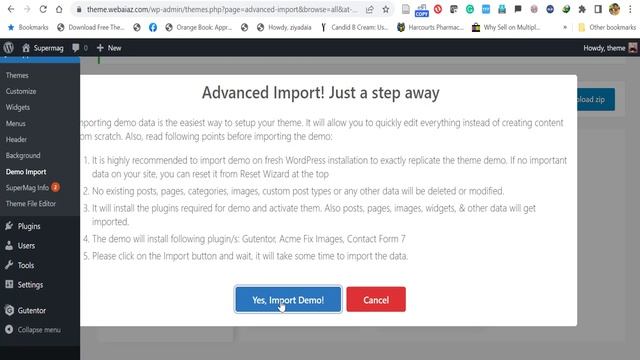The height and width of the screenshot is (360, 640).
Task: Open Orange Book bookmark
Action: (x=199, y=27)
